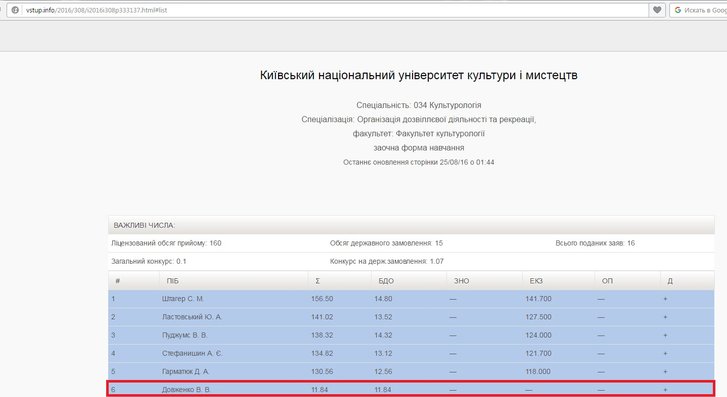
Task: Click 'Спеціальність: 034 Культурологія' line
Action: tap(419, 105)
